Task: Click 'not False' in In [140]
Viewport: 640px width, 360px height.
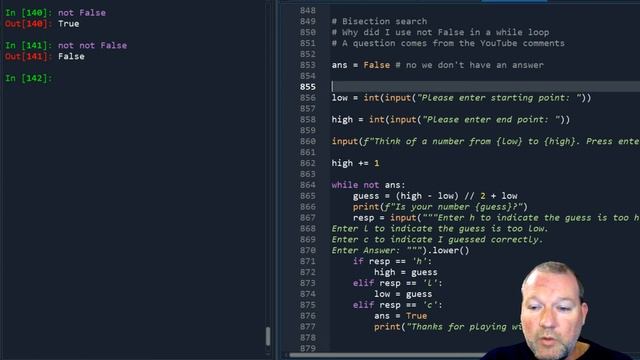Action: 82,13
